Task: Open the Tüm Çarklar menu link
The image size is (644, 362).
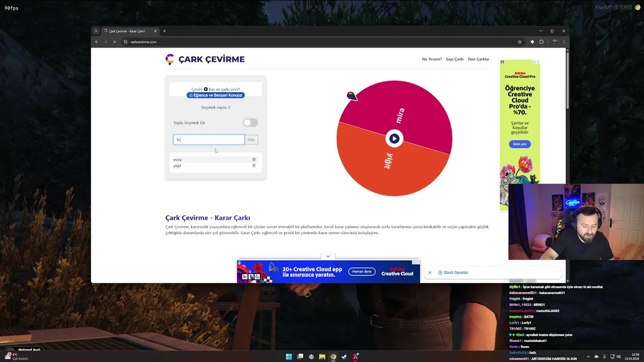Action: (478, 59)
